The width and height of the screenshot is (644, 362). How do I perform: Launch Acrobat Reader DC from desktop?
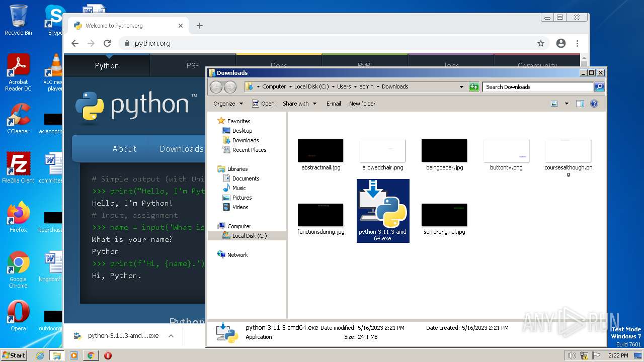tap(18, 72)
